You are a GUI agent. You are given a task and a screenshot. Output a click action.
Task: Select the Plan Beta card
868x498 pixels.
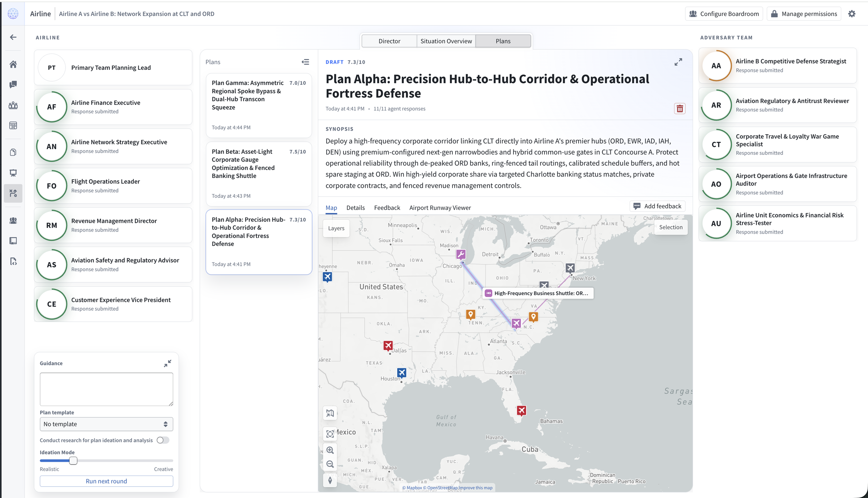(259, 174)
